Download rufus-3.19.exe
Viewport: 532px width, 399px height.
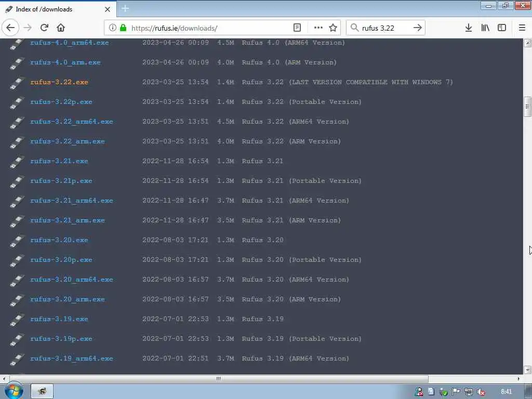(x=59, y=319)
